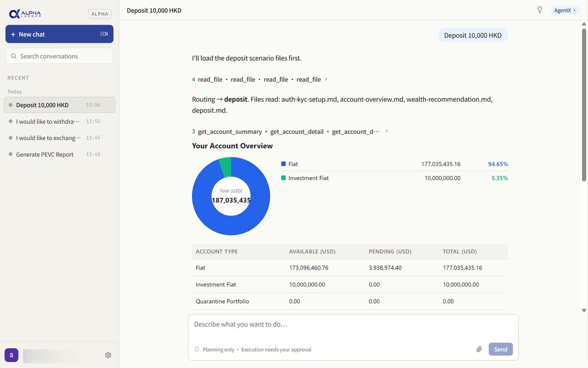Start a New chat
588x368 pixels.
59,34
